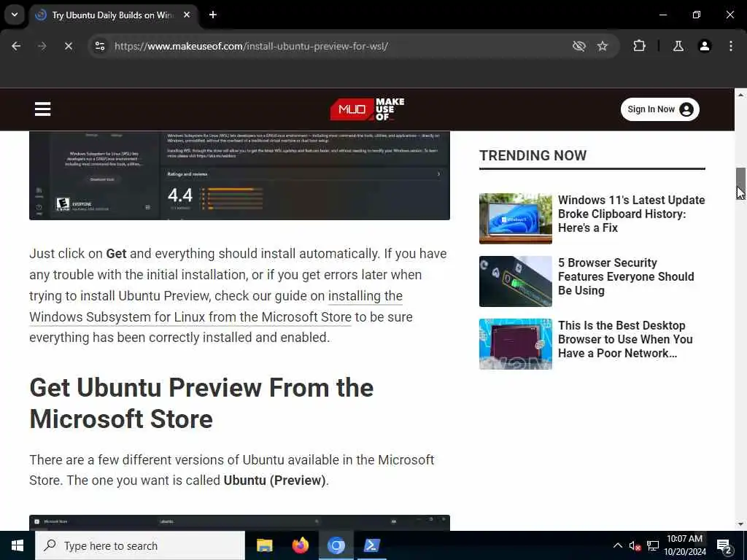
Task: Open PowerShell from the taskbar
Action: pos(371,545)
